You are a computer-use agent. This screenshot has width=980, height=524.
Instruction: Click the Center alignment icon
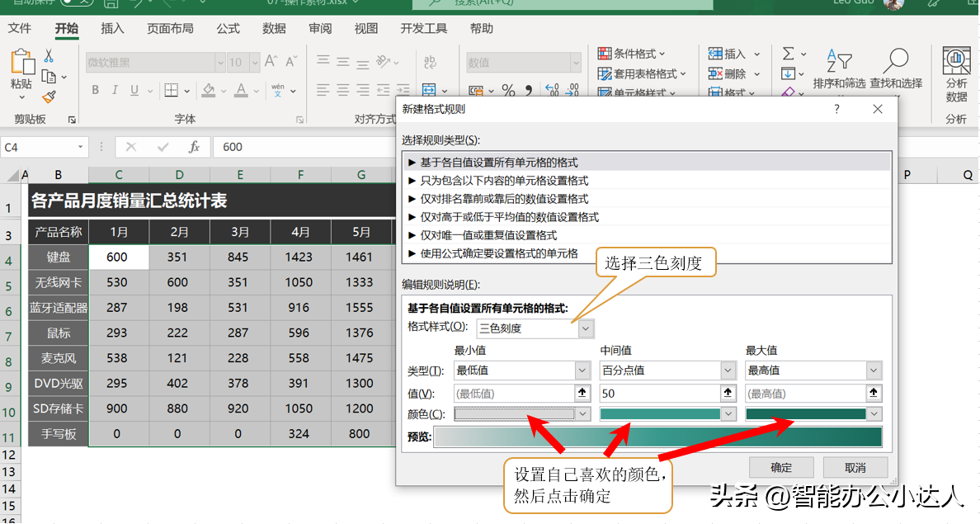pos(343,90)
